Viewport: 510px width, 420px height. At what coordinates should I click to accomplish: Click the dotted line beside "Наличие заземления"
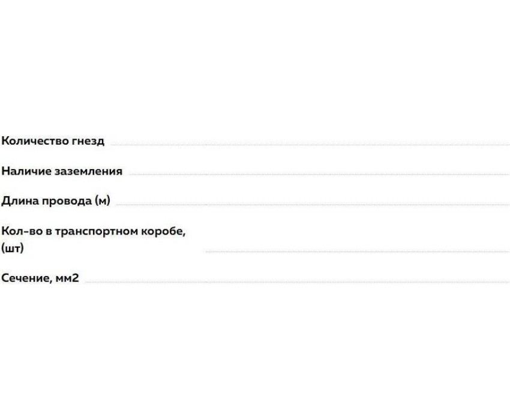pyautogui.click(x=318, y=175)
